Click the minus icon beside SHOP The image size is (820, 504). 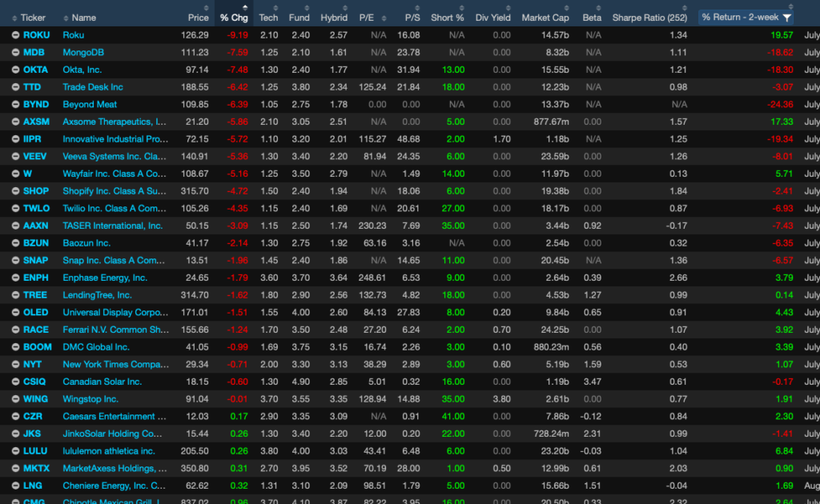click(16, 191)
